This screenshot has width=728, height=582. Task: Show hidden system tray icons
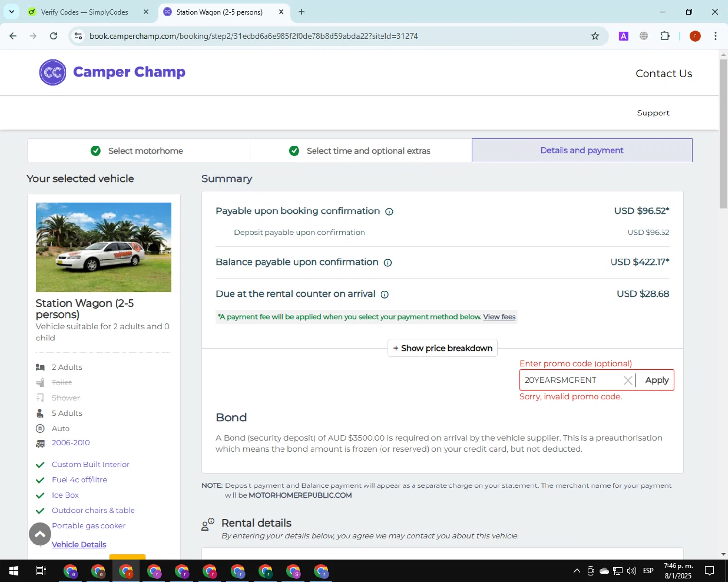(x=577, y=571)
